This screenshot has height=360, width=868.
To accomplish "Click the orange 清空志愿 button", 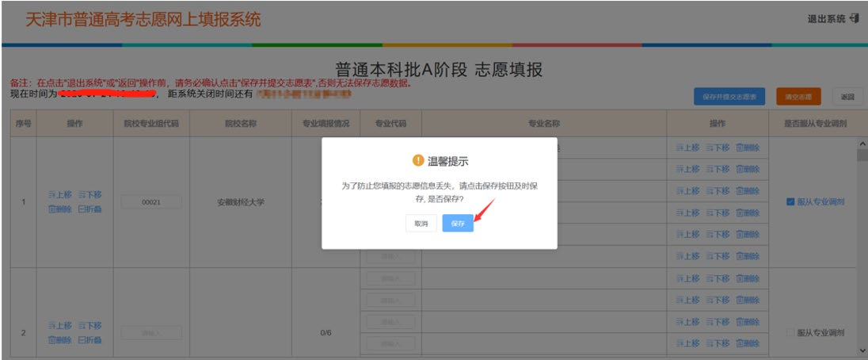I will click(798, 97).
